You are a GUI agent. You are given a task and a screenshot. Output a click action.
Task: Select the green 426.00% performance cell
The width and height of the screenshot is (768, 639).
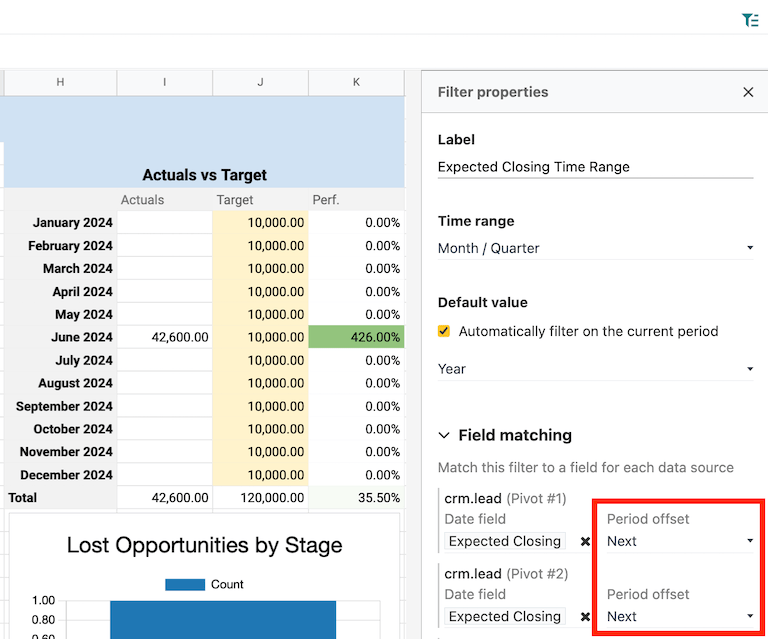click(x=356, y=338)
